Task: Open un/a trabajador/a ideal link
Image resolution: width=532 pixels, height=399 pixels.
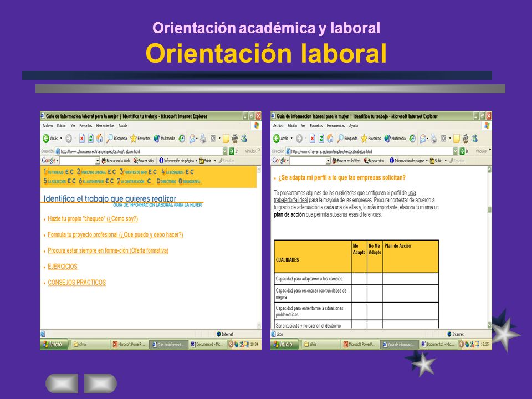Action: click(x=345, y=196)
